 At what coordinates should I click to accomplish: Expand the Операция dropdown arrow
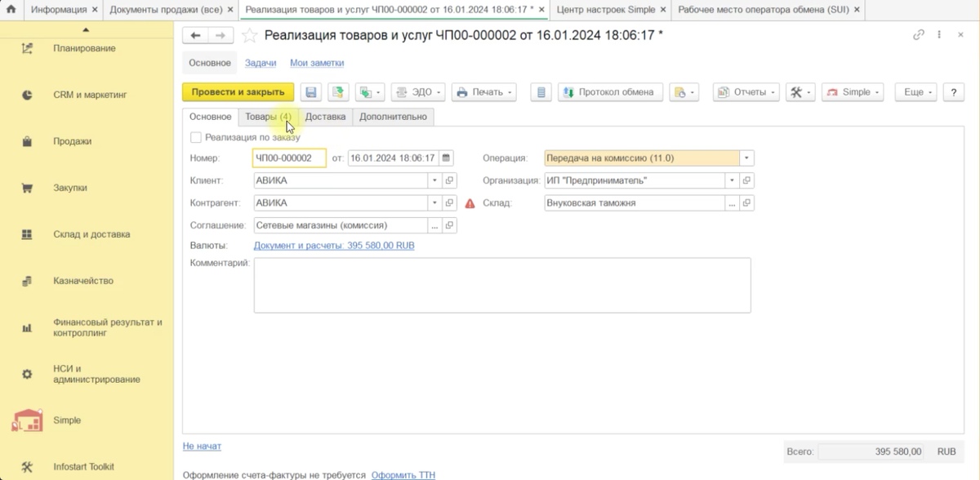point(747,158)
